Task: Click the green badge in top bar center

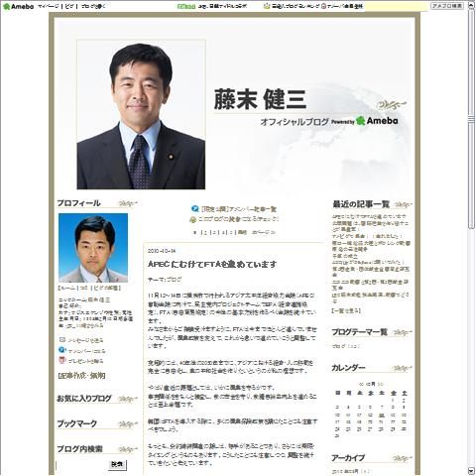Action: (186, 6)
